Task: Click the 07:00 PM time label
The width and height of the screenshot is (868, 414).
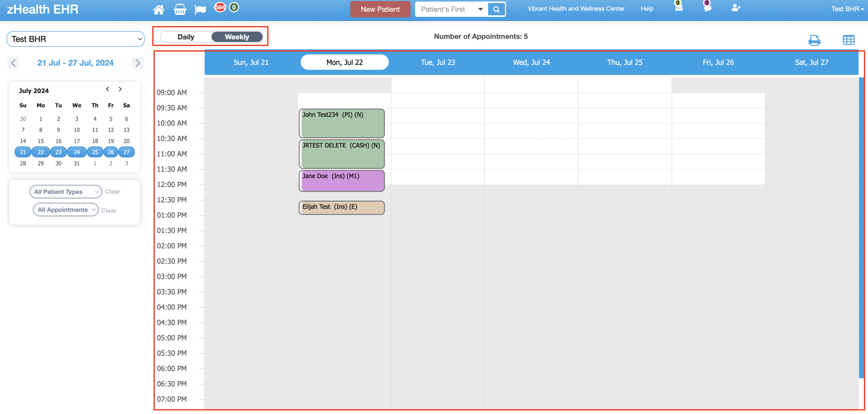Action: (172, 399)
